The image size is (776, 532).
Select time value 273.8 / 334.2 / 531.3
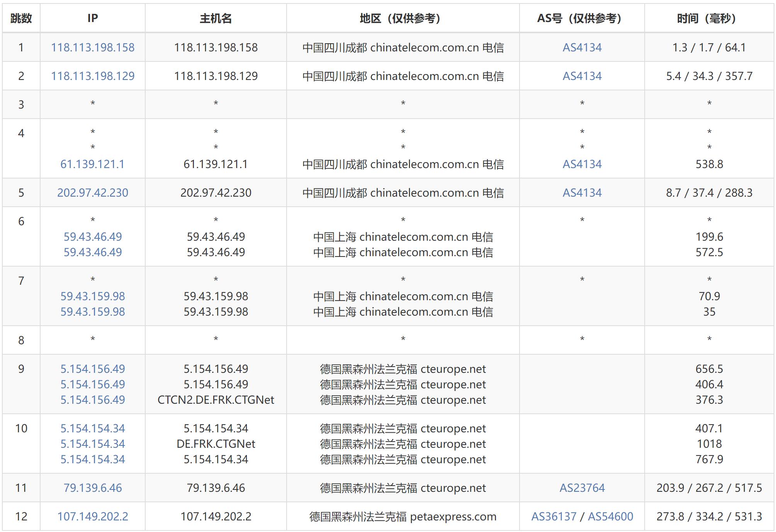tap(709, 517)
